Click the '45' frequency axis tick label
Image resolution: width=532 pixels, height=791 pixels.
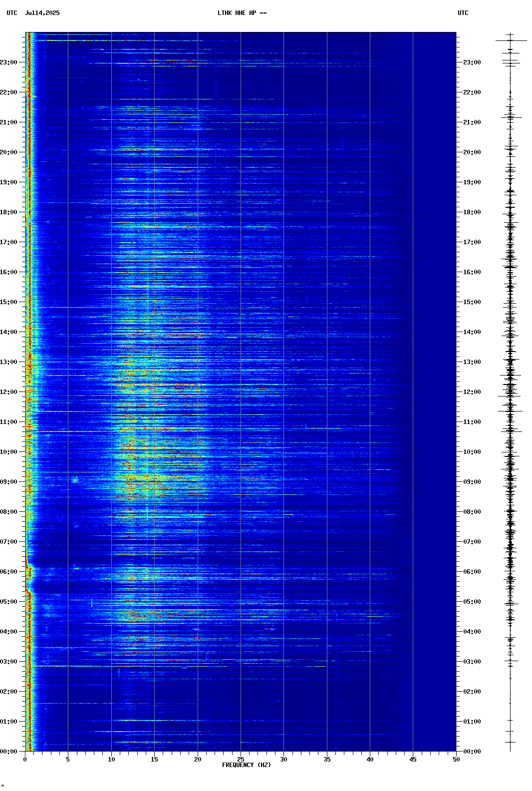pos(413,760)
